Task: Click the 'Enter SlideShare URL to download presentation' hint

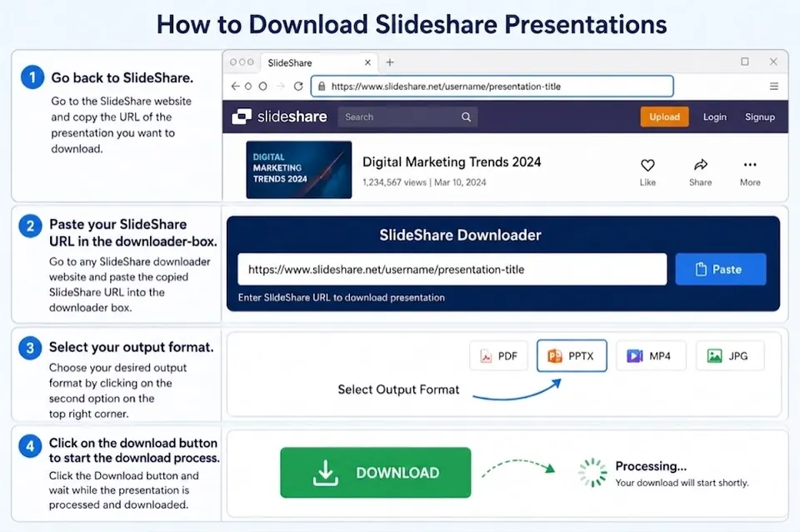Action: (342, 297)
